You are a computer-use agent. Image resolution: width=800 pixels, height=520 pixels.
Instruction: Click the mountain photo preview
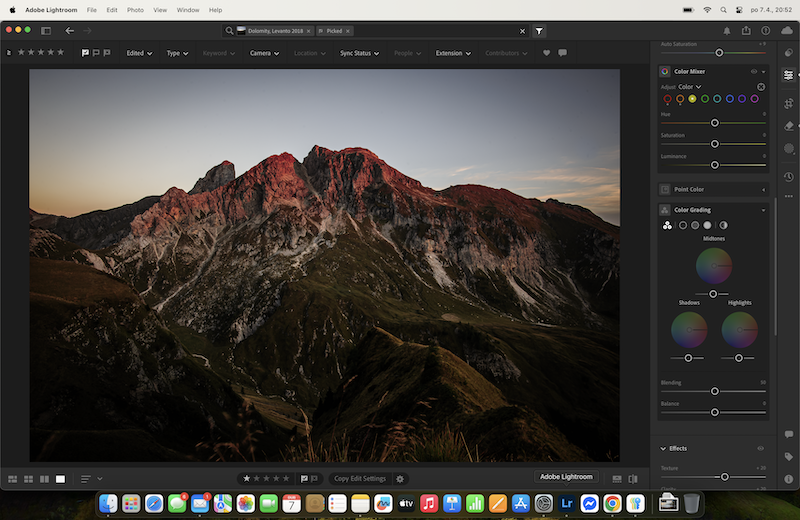(324, 265)
